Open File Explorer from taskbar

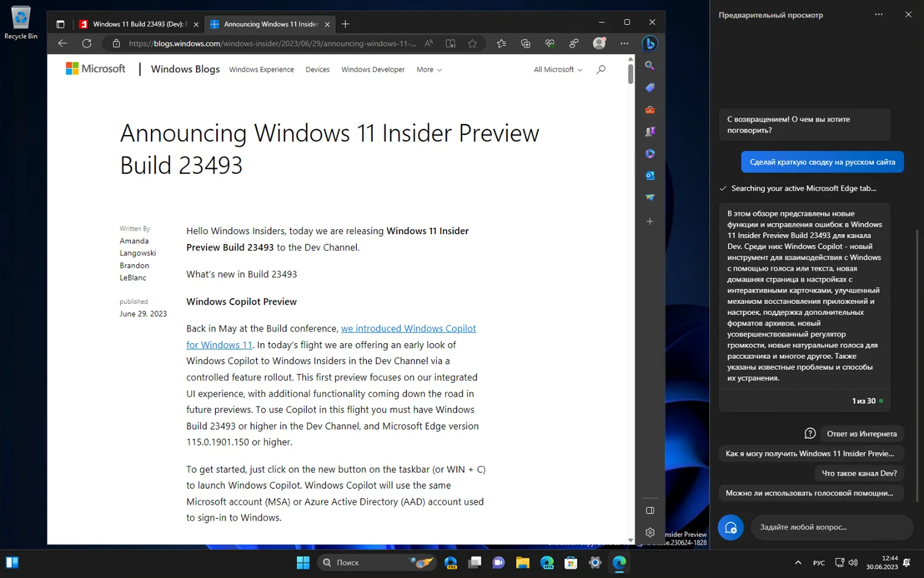tap(523, 563)
